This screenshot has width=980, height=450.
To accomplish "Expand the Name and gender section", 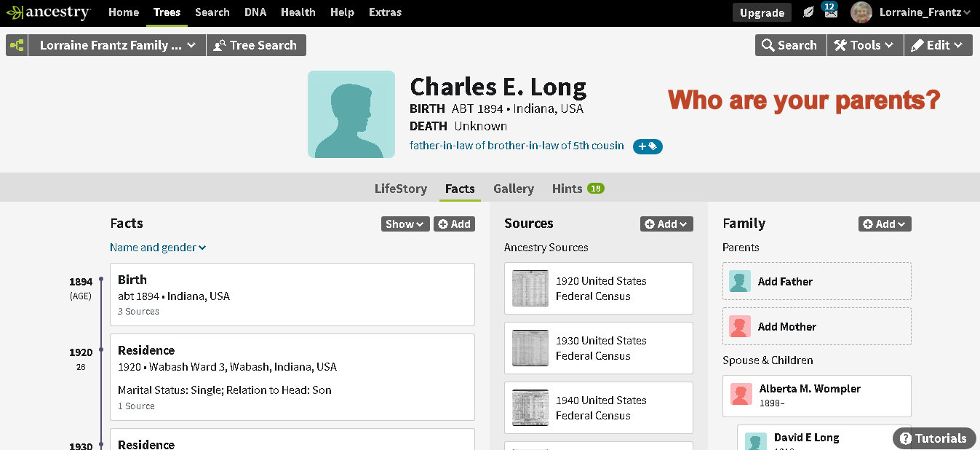I will tap(158, 248).
